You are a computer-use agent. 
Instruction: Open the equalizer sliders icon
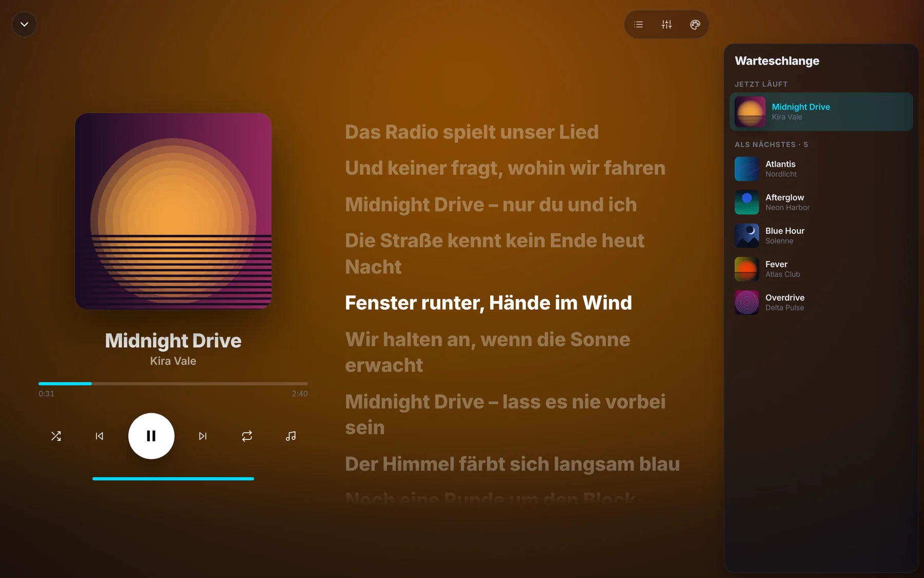point(667,24)
